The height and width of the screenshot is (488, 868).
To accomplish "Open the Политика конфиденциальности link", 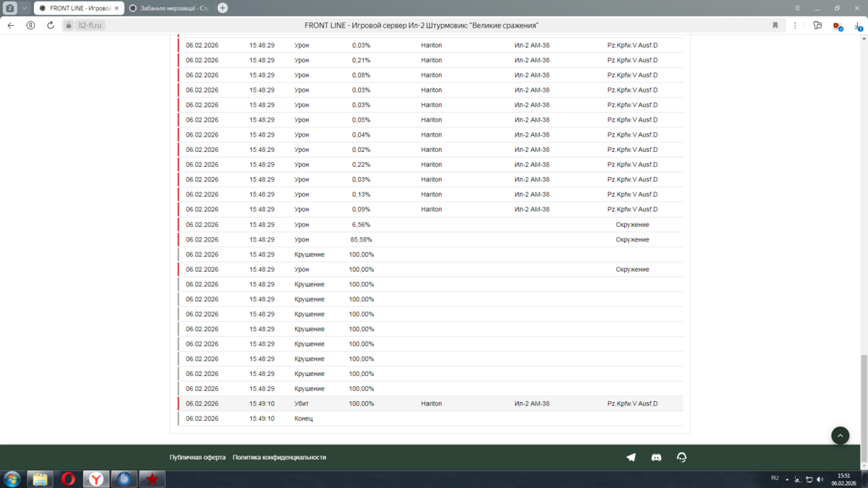I will click(x=279, y=457).
